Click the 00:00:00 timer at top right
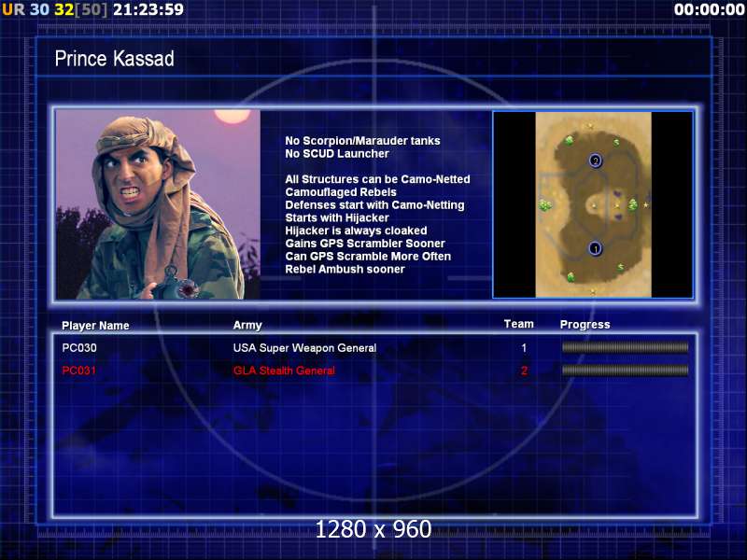 click(710, 9)
